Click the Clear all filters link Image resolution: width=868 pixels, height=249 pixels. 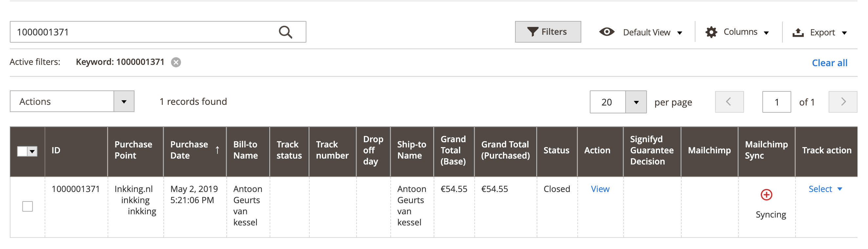(829, 63)
